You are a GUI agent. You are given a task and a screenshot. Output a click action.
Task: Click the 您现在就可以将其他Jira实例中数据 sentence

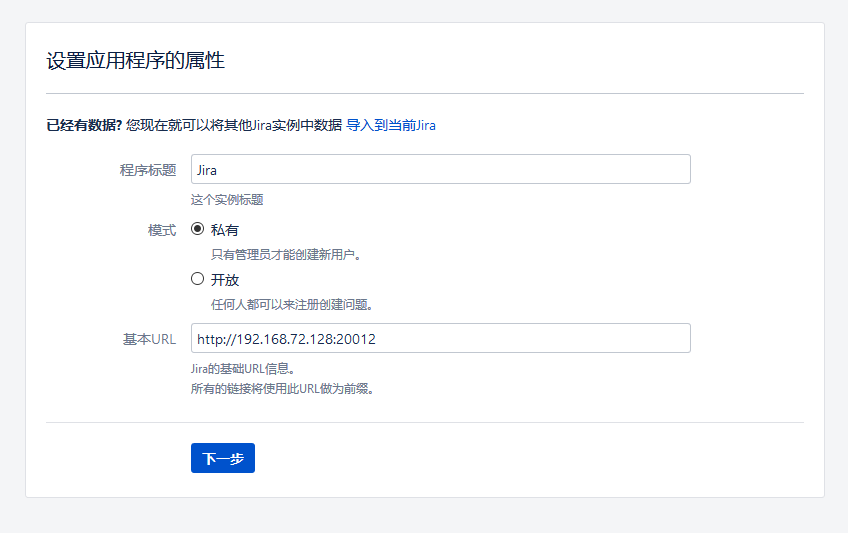tap(234, 125)
